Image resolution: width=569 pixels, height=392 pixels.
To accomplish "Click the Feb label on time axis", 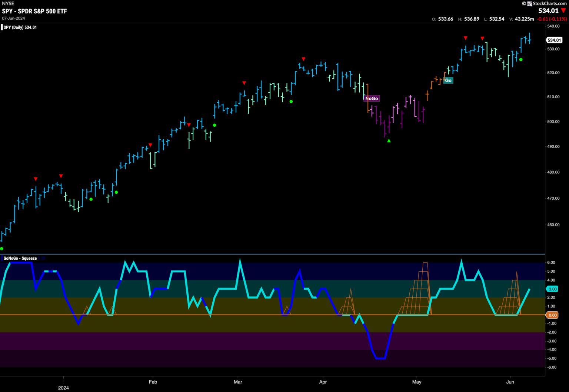I will click(153, 382).
